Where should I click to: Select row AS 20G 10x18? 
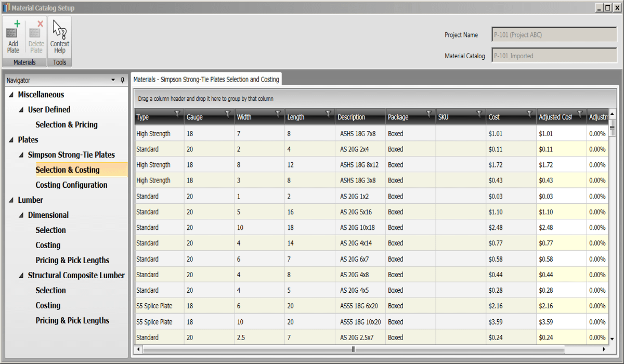[x=371, y=228]
